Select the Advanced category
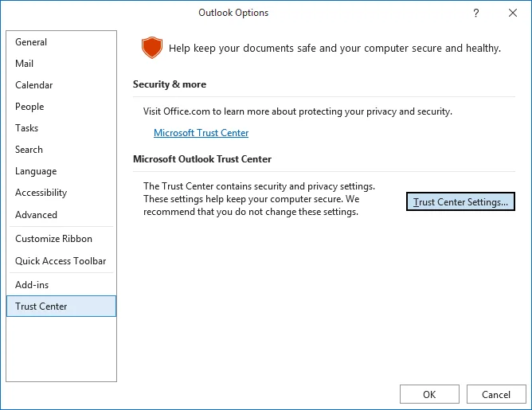The width and height of the screenshot is (532, 410). (x=61, y=215)
